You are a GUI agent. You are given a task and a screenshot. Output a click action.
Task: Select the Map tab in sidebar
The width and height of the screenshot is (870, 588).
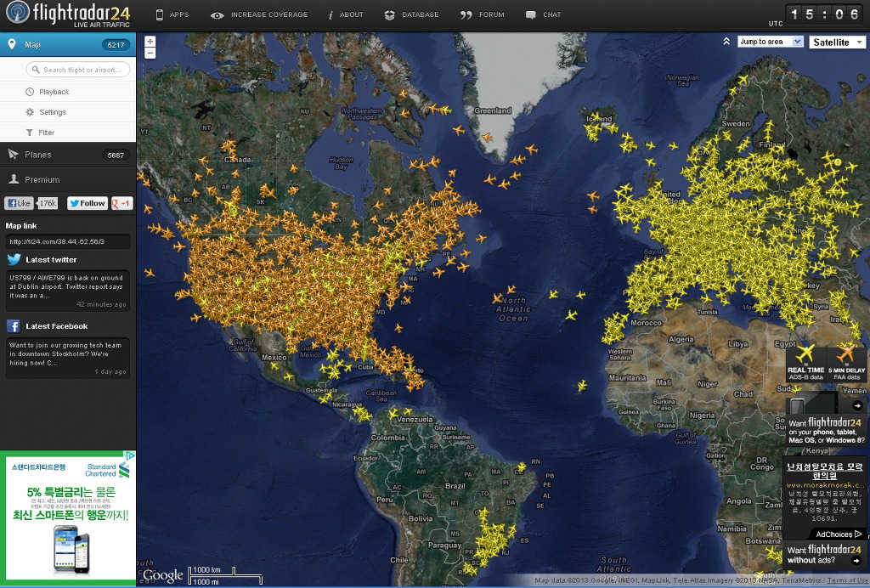pyautogui.click(x=68, y=44)
